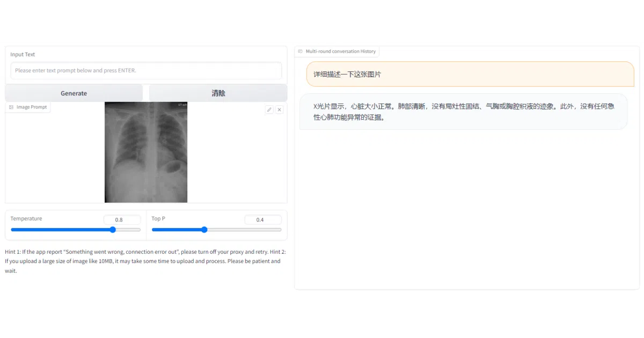Image resolution: width=644 pixels, height=338 pixels.
Task: Open the chest X-ray image thumbnail
Action: pyautogui.click(x=146, y=152)
